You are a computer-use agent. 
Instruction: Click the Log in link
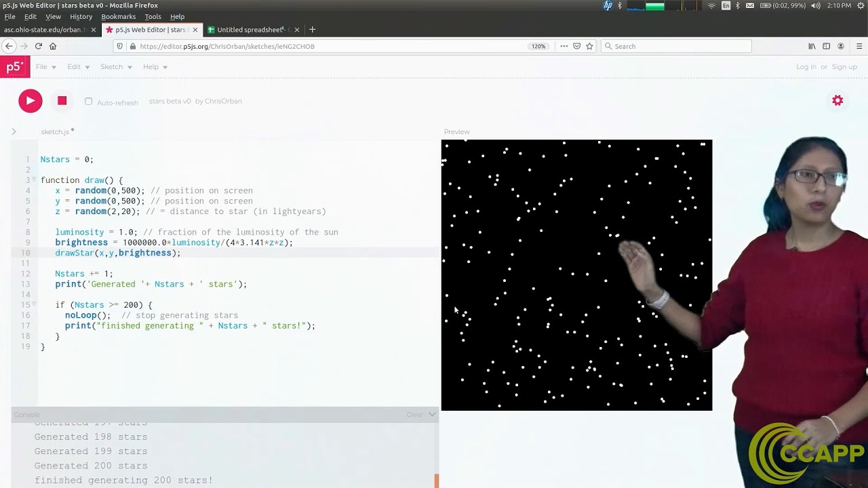tap(806, 66)
